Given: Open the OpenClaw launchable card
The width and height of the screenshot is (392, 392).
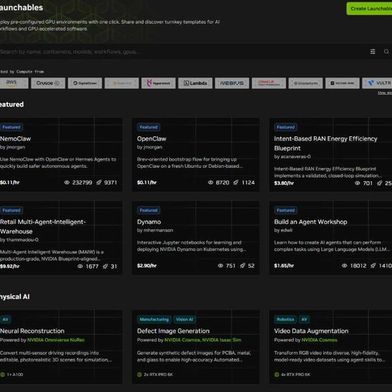Looking at the screenshot, I should [x=196, y=155].
